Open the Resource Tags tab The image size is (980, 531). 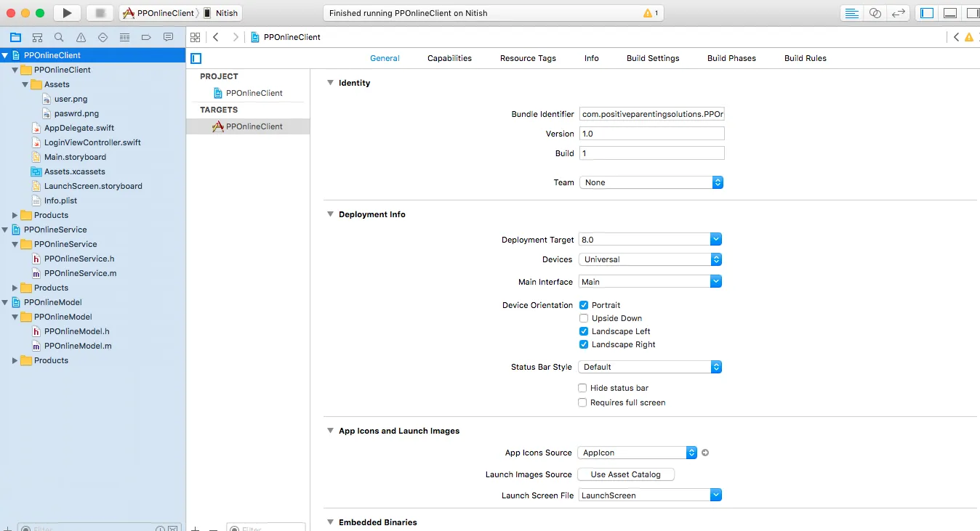(528, 58)
